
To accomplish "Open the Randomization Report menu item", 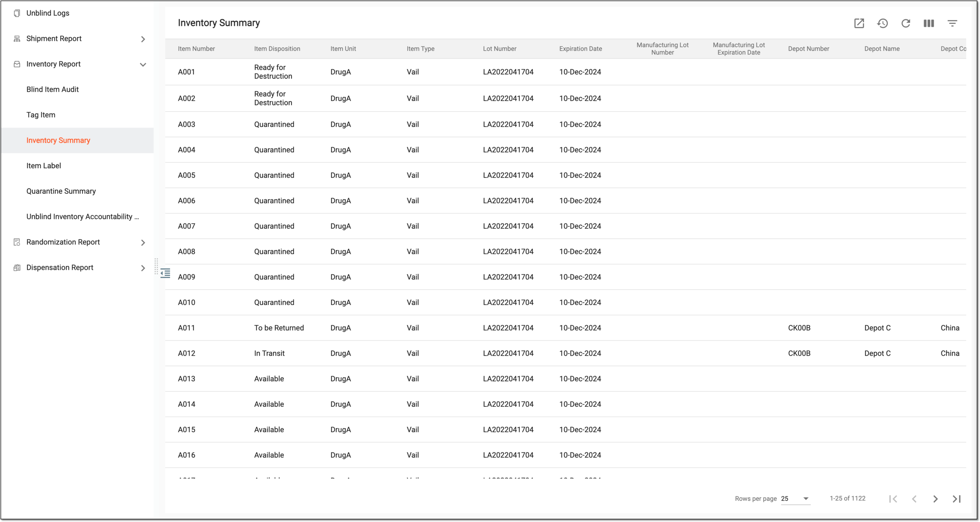I will pyautogui.click(x=63, y=242).
